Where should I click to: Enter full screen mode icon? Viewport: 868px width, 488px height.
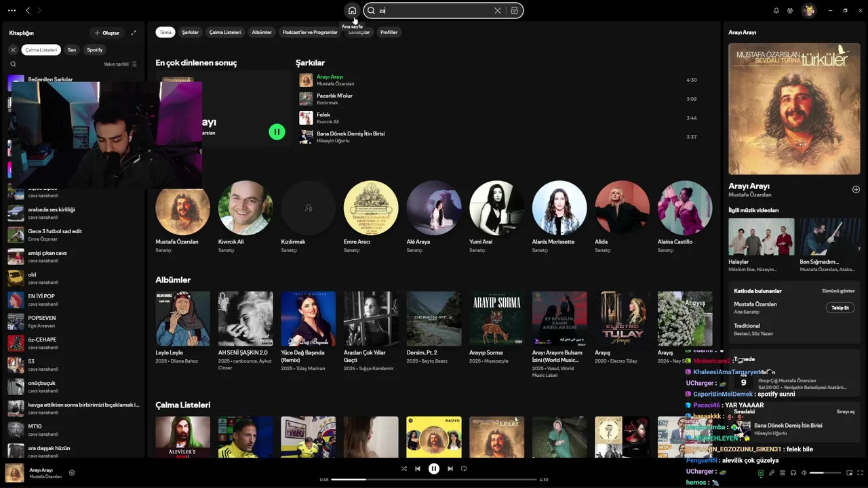(x=859, y=473)
